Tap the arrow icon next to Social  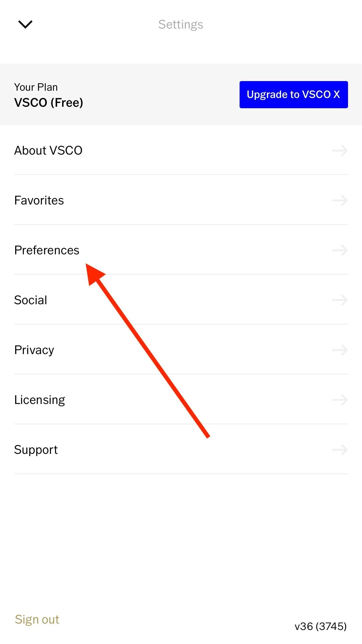(x=340, y=300)
